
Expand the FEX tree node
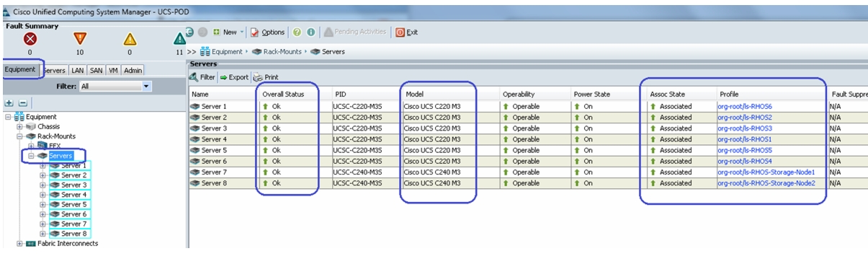(x=31, y=146)
